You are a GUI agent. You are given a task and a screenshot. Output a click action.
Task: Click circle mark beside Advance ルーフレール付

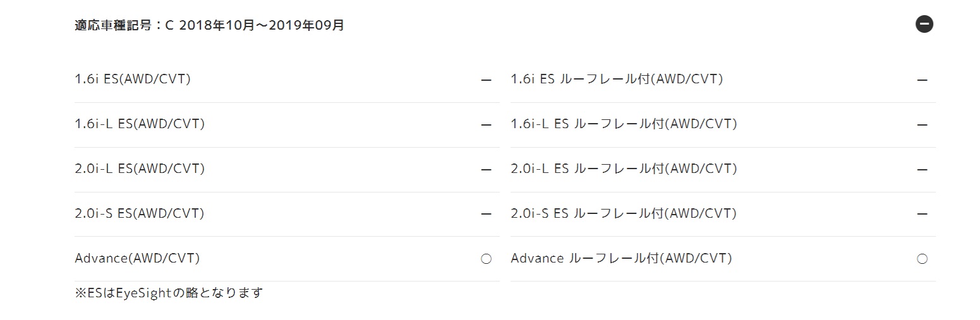pos(922,259)
